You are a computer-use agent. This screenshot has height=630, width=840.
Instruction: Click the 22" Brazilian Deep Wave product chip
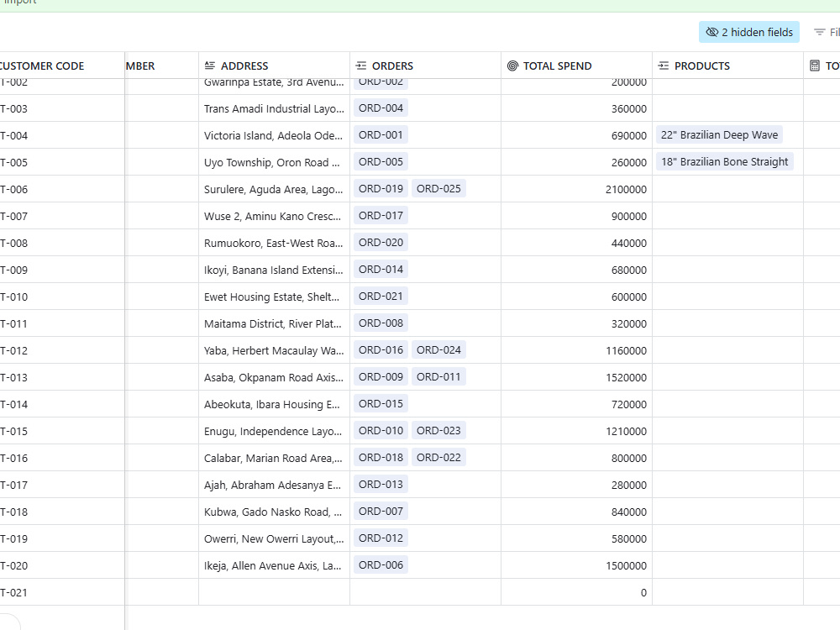click(720, 135)
